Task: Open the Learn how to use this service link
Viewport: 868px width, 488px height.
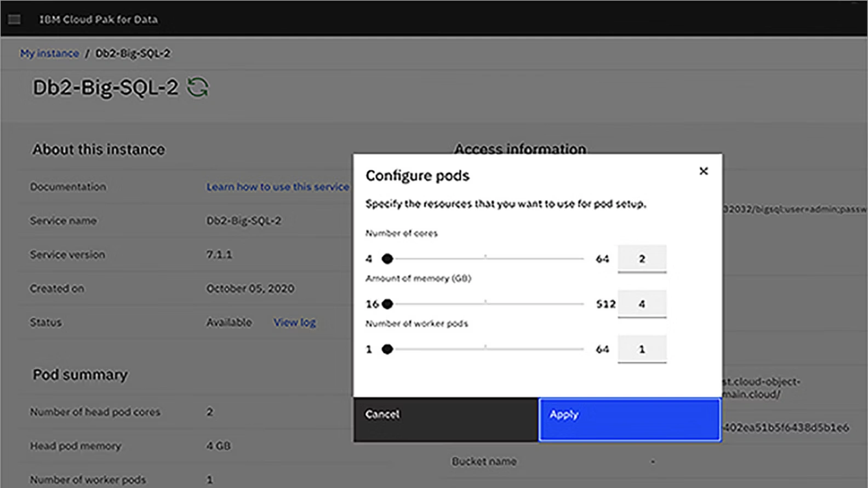Action: [277, 187]
